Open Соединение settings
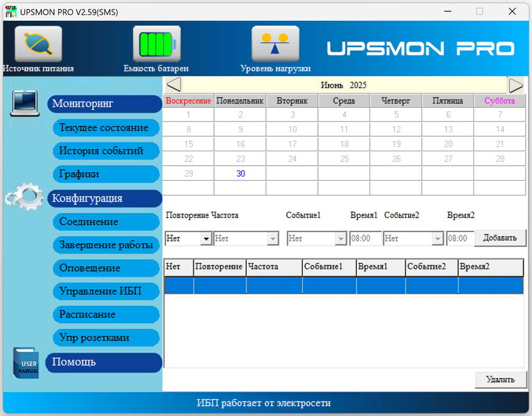 pos(106,222)
